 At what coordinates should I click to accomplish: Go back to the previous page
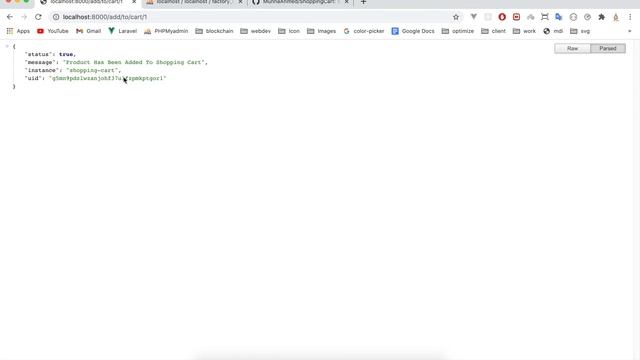pyautogui.click(x=10, y=17)
